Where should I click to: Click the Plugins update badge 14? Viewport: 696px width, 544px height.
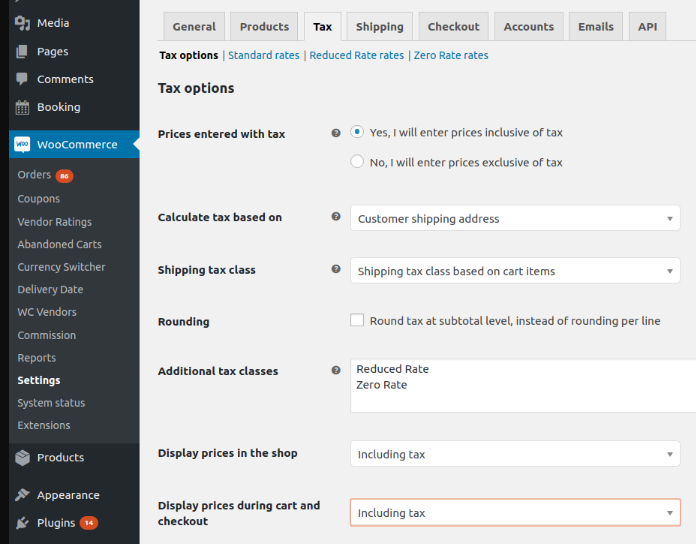[x=89, y=523]
